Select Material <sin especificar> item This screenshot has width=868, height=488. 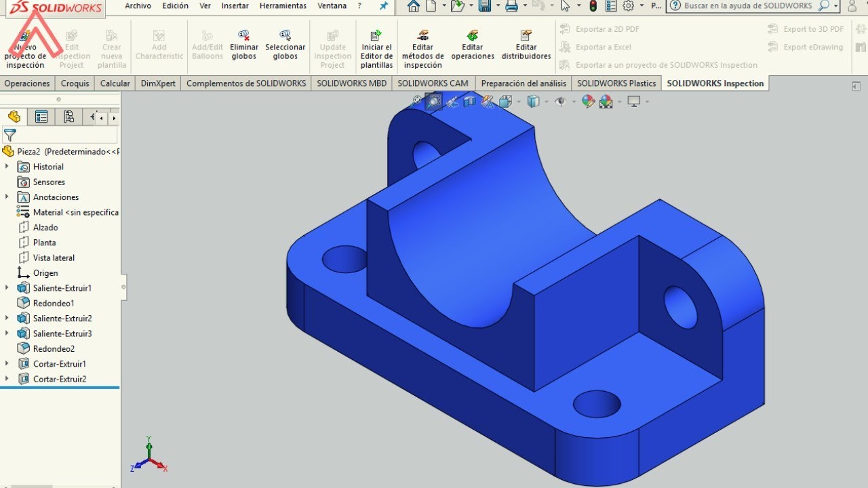67,212
